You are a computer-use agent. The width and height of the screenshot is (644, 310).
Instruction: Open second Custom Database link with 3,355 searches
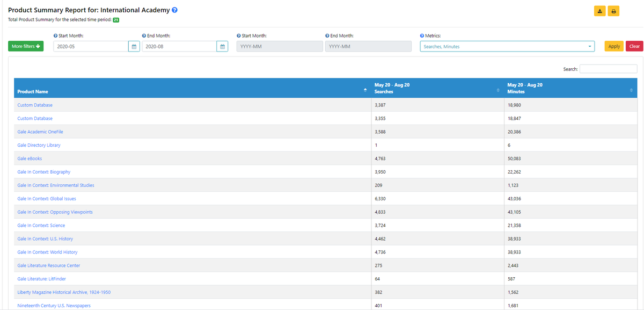35,118
